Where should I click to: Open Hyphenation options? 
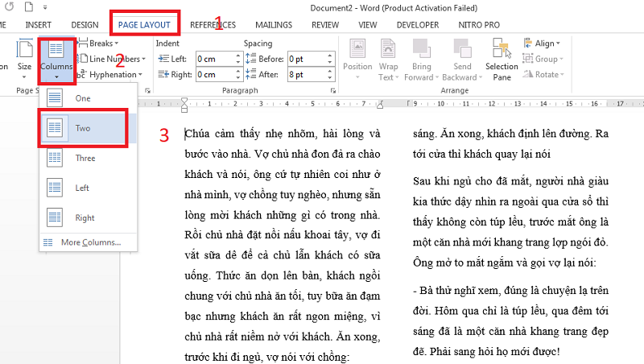[110, 74]
